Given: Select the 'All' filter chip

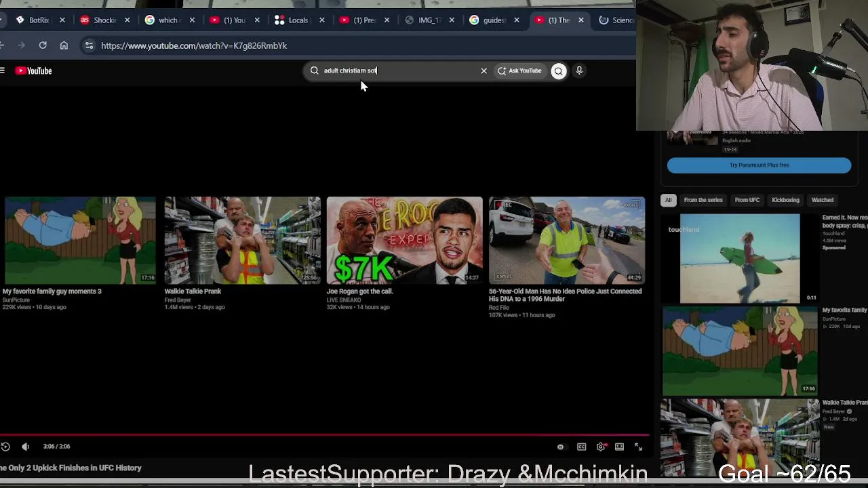Looking at the screenshot, I should (x=668, y=200).
